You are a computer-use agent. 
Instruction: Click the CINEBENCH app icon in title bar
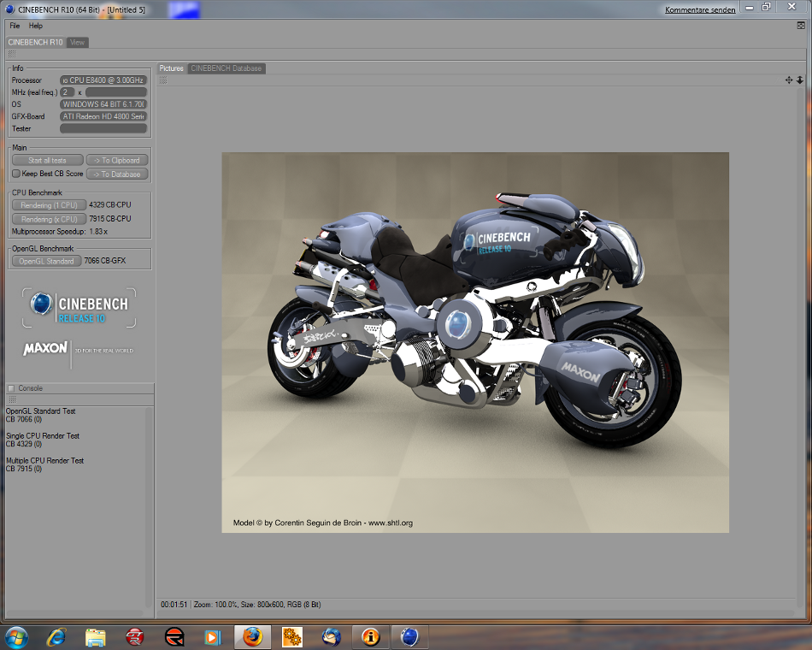[x=10, y=9]
